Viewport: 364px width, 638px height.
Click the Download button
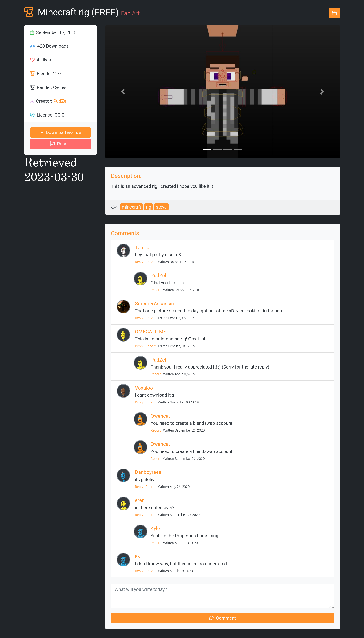tap(60, 132)
